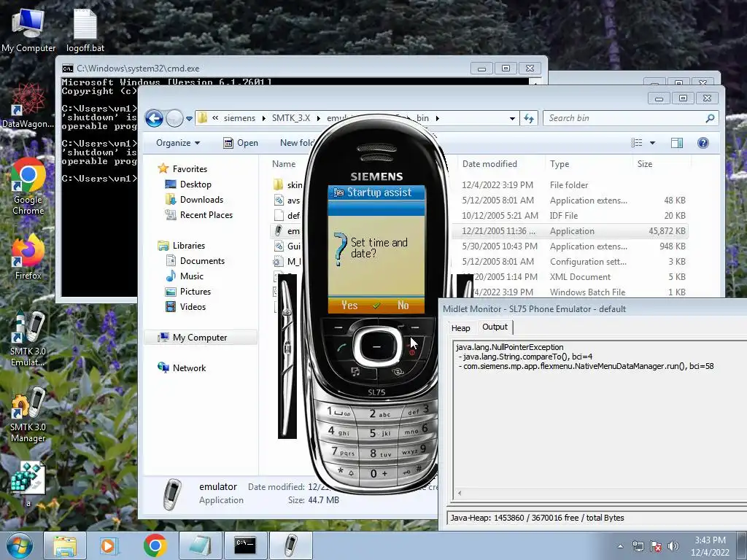Tap key 0 on phone keypad
The width and height of the screenshot is (747, 560).
coord(379,473)
